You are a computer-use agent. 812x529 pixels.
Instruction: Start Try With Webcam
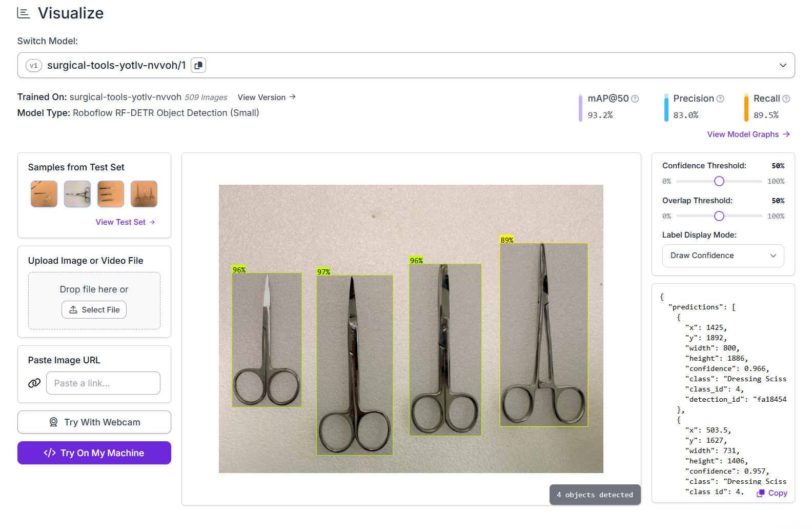[94, 422]
